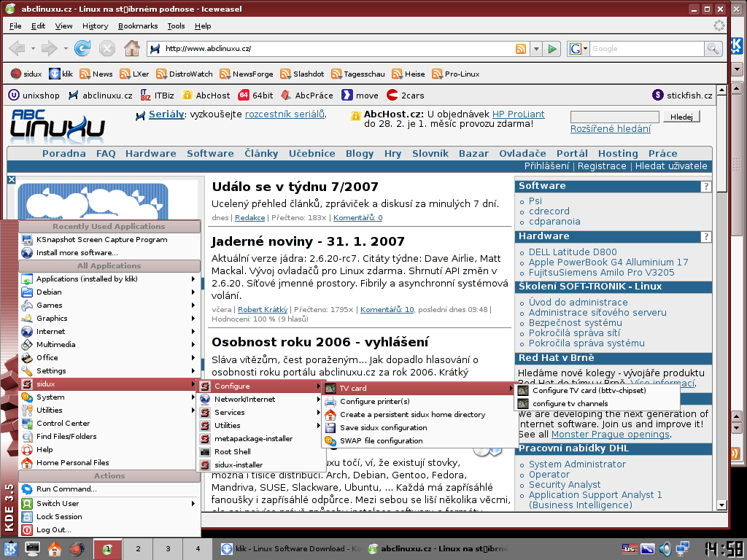Open the back button history dropdown arrow
Image resolution: width=747 pixels, height=560 pixels.
coord(33,48)
